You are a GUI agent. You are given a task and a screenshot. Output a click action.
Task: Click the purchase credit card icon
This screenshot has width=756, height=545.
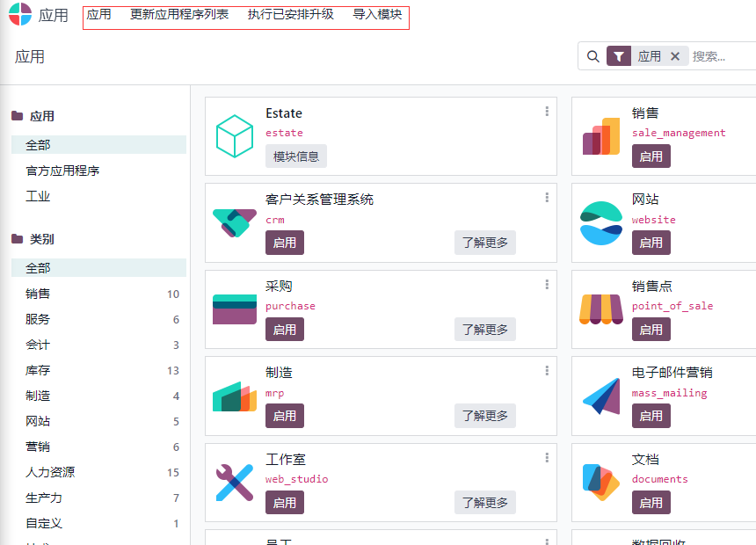[235, 309]
